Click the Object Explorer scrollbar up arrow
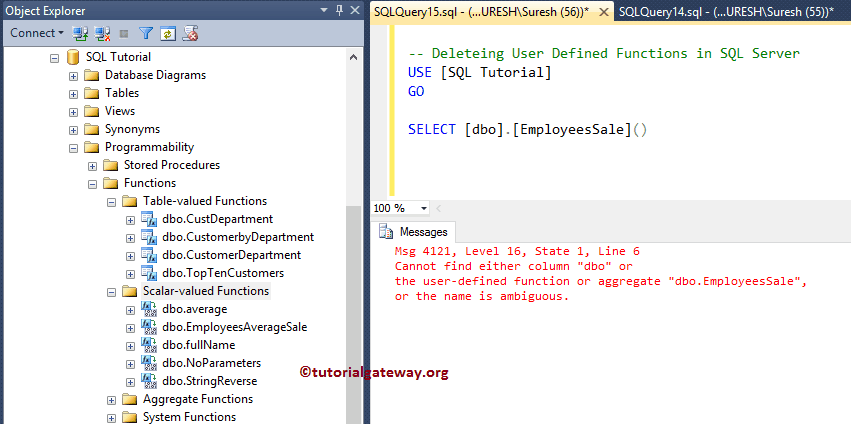Screen dimensions: 851x424 [x=353, y=56]
